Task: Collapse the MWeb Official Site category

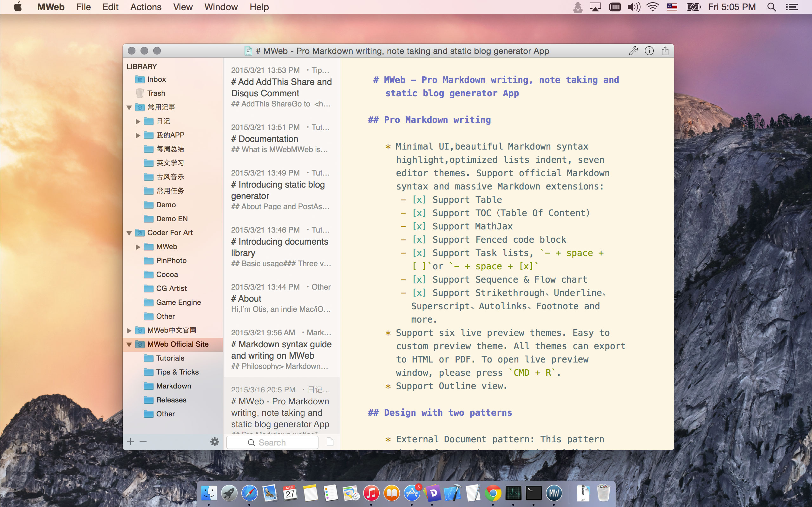Action: pyautogui.click(x=129, y=344)
